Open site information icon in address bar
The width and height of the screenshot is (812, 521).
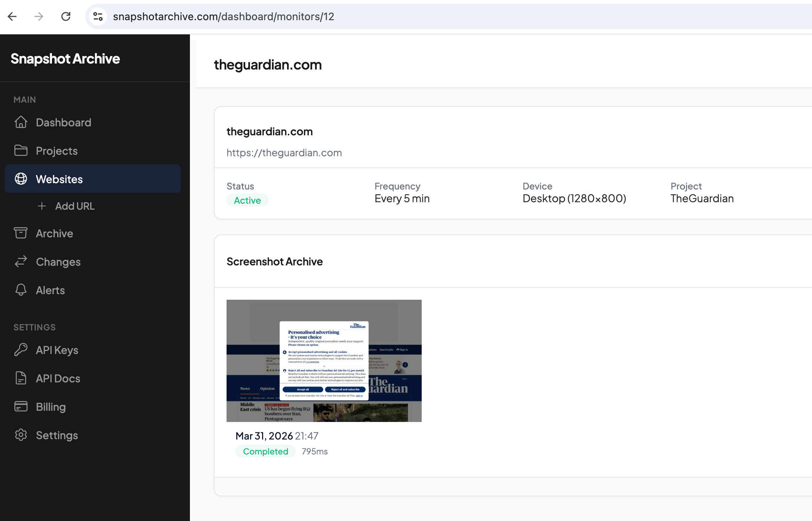(x=98, y=16)
